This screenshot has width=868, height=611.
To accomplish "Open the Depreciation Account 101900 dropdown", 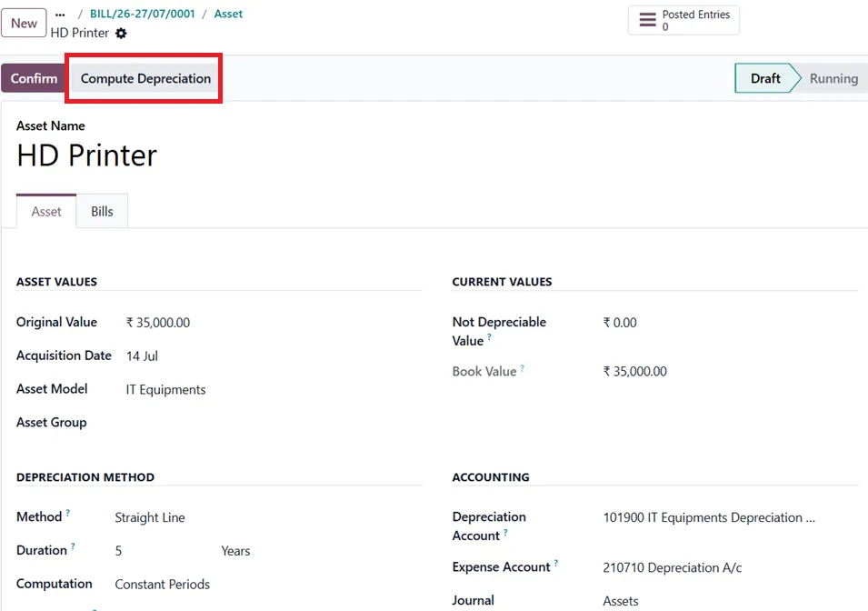I will tap(709, 518).
